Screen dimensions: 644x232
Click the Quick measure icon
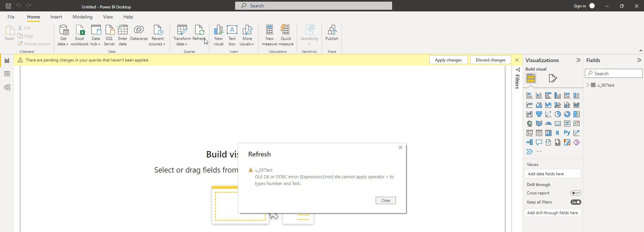tap(286, 31)
